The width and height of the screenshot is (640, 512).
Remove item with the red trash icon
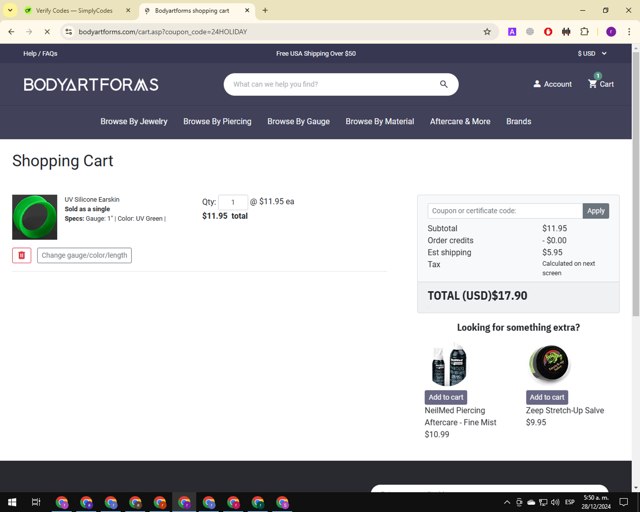coord(22,255)
